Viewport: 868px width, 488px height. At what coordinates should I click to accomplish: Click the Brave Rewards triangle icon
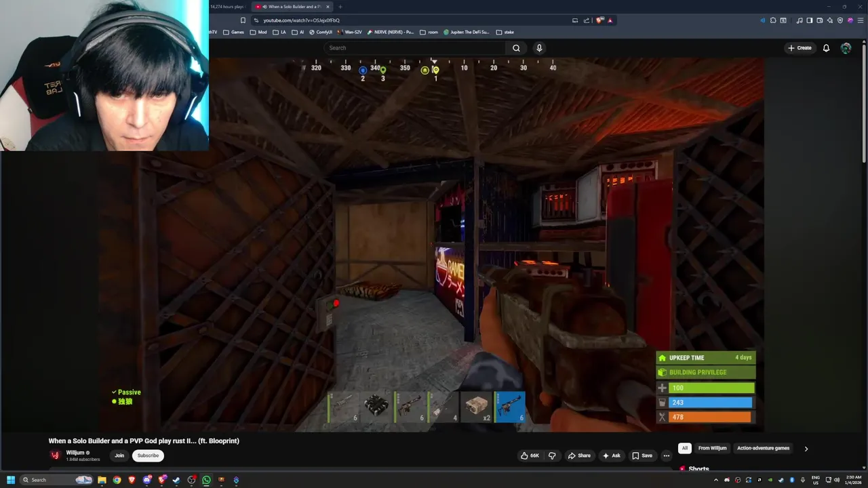coord(610,20)
